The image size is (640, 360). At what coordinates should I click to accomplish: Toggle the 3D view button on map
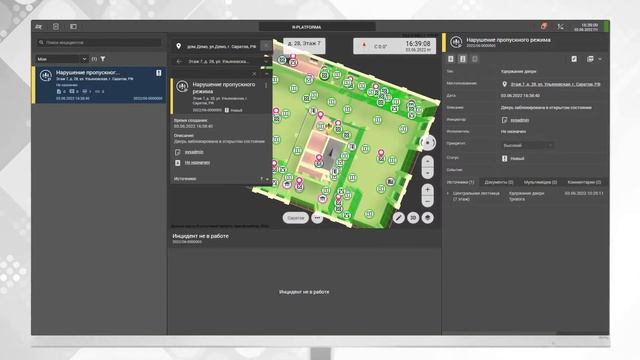pos(413,218)
